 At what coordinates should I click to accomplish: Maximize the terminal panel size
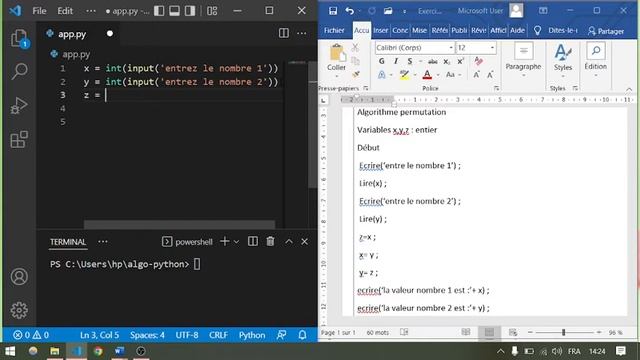click(x=289, y=241)
